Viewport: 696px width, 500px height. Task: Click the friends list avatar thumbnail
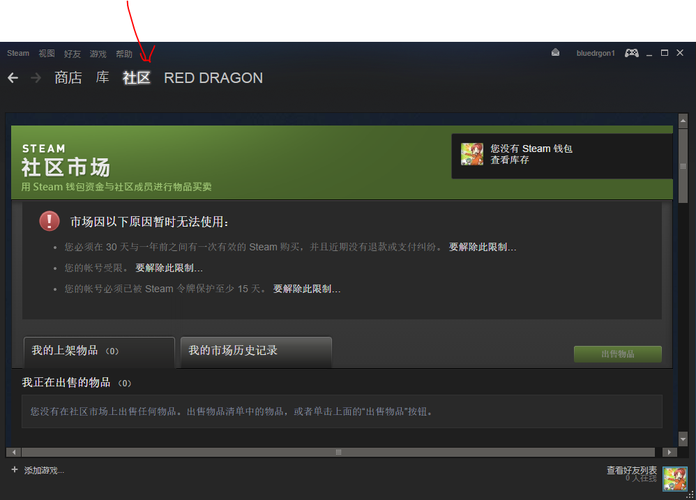(675, 479)
